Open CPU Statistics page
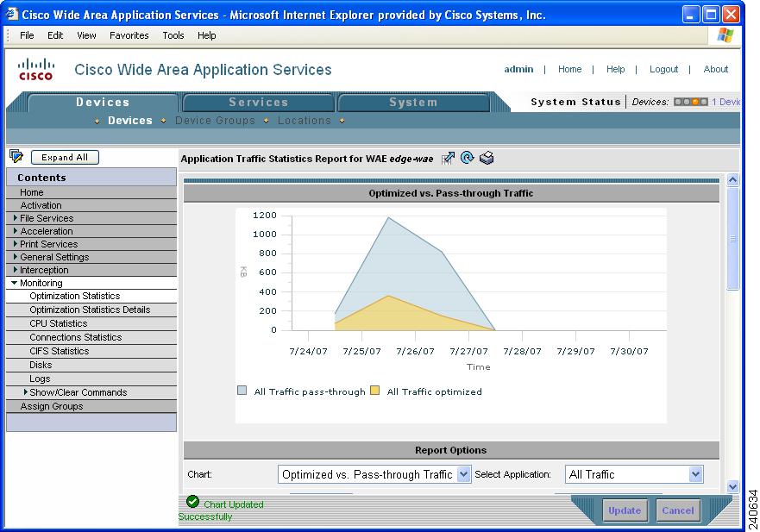This screenshot has width=760, height=532. [x=58, y=323]
